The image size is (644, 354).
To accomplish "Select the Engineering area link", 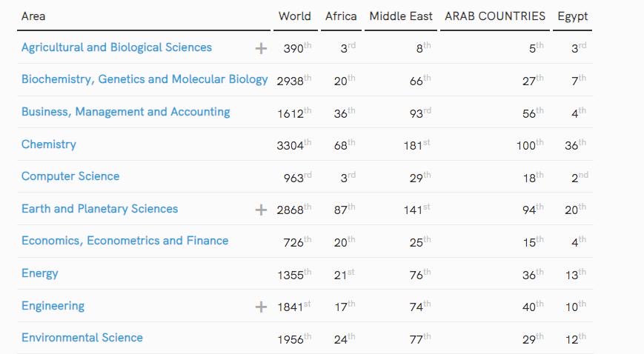I will 53,306.
